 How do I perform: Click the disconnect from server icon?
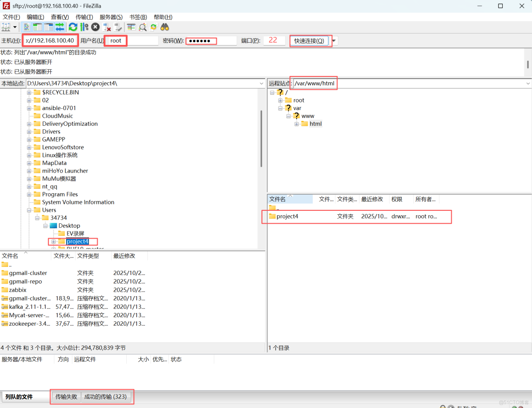click(107, 27)
